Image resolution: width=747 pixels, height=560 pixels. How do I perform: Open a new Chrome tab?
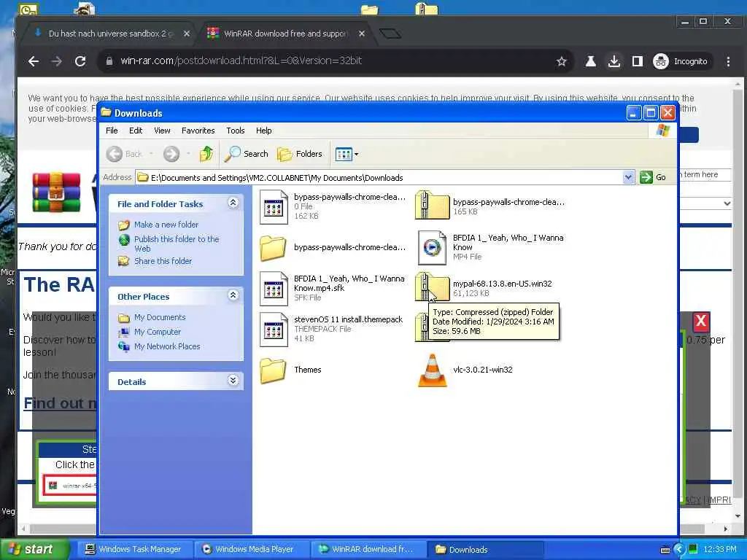point(390,34)
